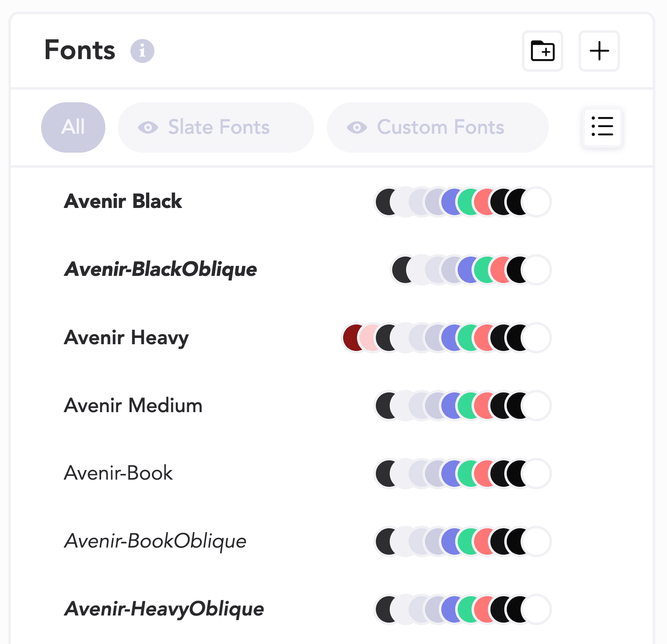Select the Avenir-Book font

(118, 473)
